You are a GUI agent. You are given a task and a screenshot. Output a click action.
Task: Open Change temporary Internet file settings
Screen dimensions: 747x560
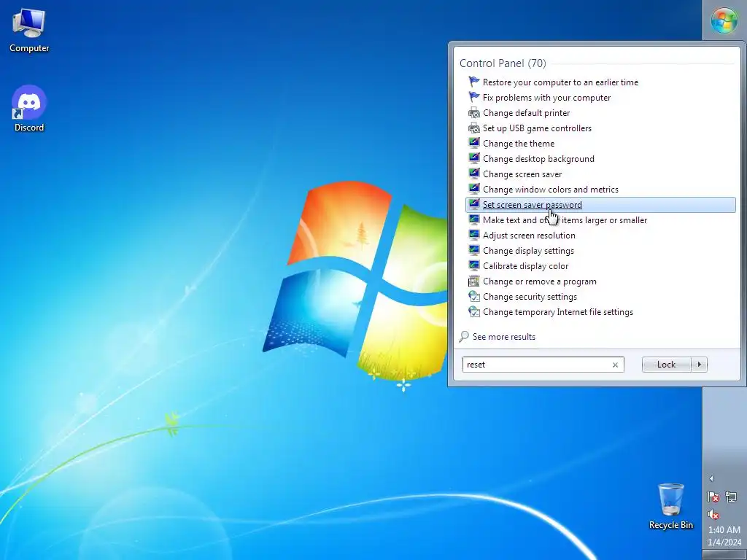click(558, 312)
